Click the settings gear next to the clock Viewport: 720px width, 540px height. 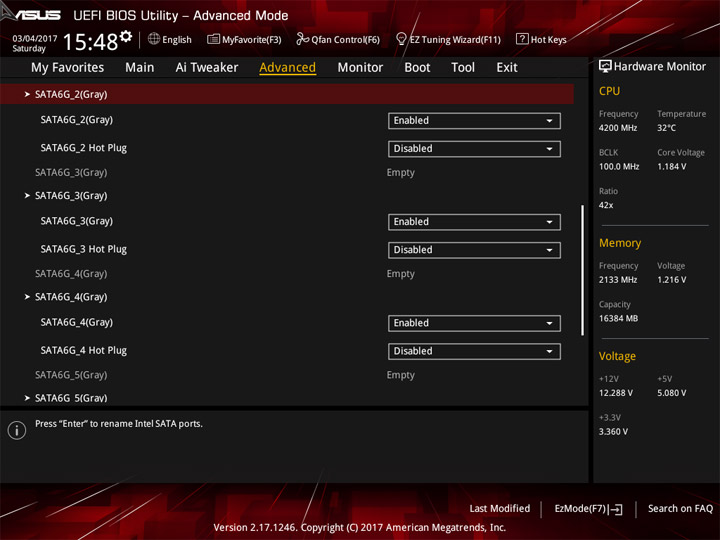[x=126, y=36]
